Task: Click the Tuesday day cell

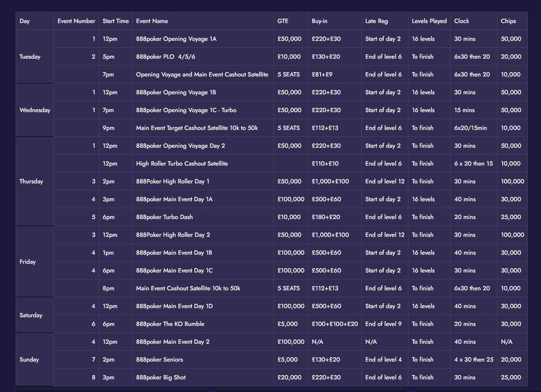Action: pos(30,56)
